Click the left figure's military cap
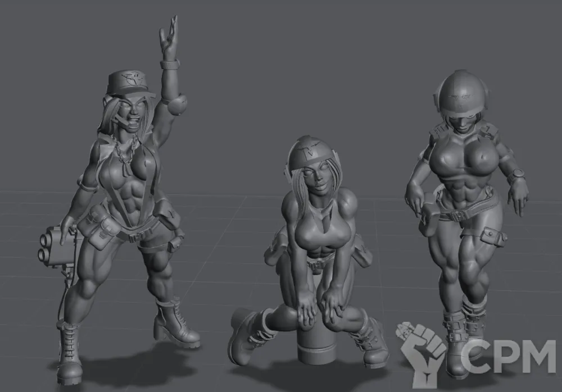The image size is (562, 392). point(129,84)
